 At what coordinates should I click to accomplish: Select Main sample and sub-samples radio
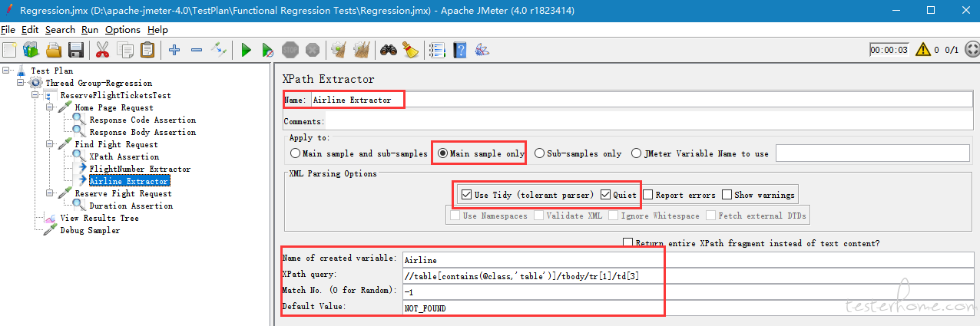[296, 153]
